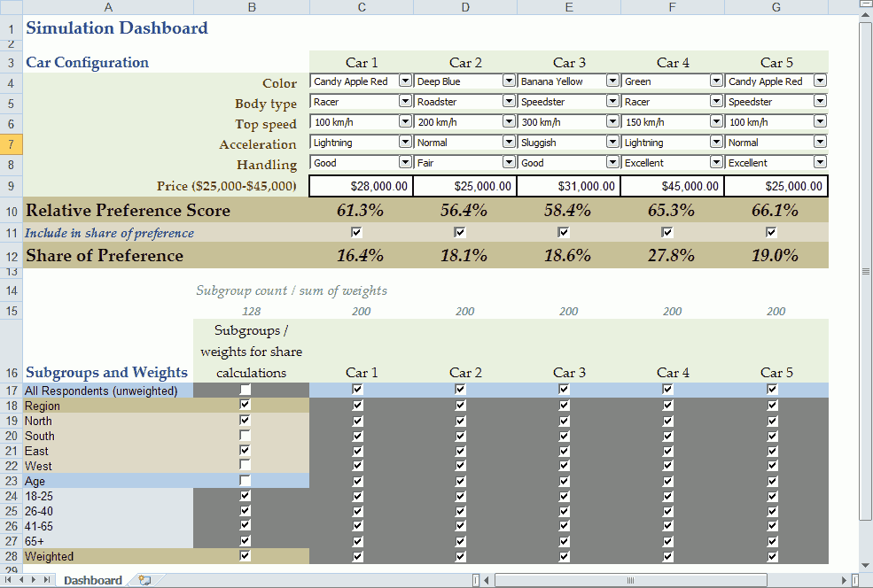The image size is (873, 588).
Task: Uncheck the 18-25 age subgroup checkbox
Action: pyautogui.click(x=245, y=495)
